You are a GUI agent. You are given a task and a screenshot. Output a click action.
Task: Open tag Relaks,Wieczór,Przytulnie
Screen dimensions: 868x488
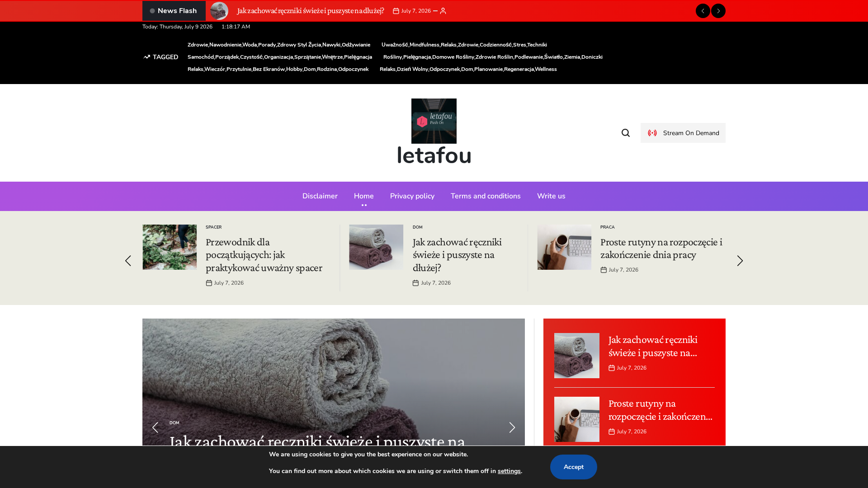(x=278, y=69)
